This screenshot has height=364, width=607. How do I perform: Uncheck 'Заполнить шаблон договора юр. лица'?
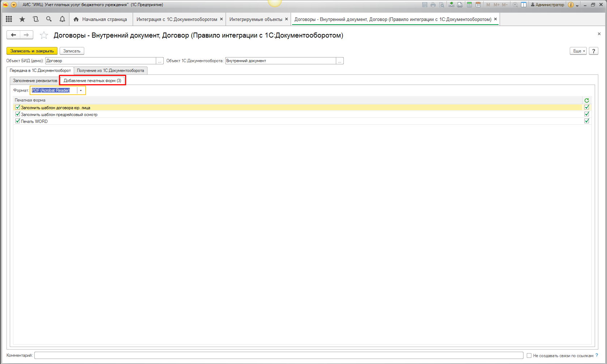click(x=18, y=107)
